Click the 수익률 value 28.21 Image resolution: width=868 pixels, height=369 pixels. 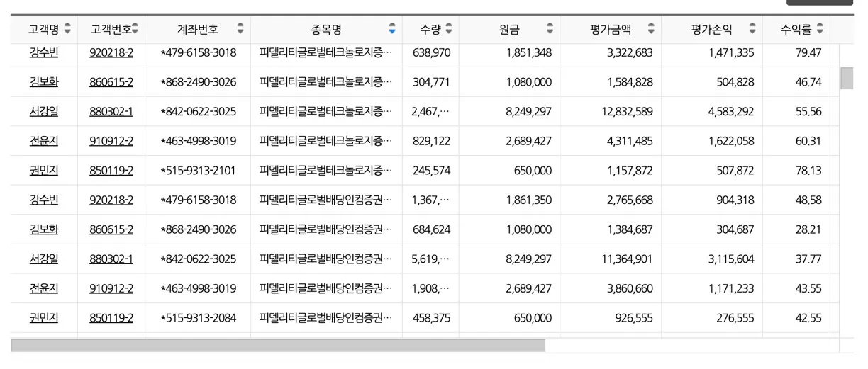(x=808, y=229)
